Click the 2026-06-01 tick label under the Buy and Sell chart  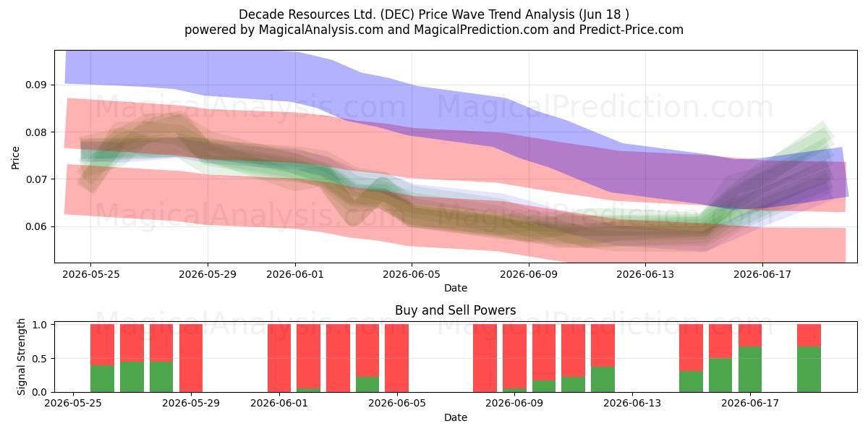pyautogui.click(x=279, y=404)
